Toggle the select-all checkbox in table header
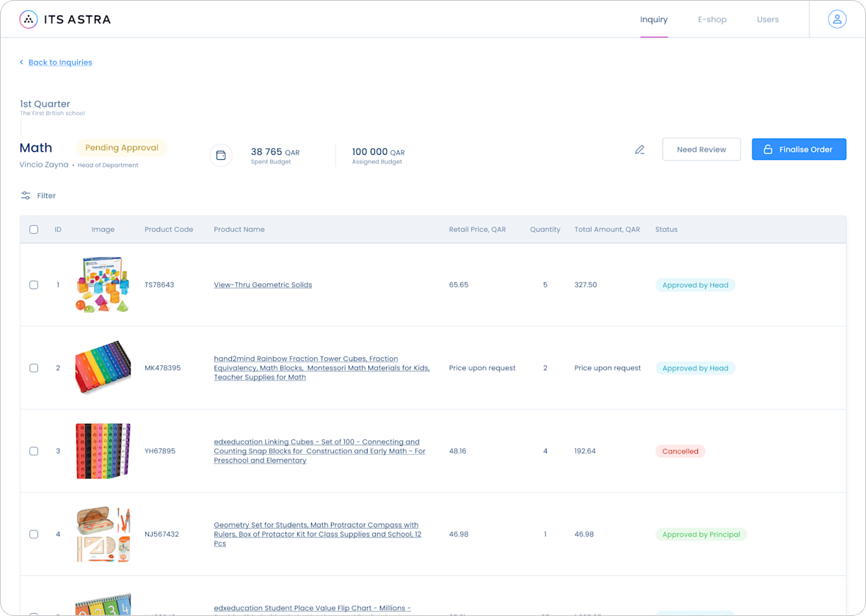This screenshot has width=866, height=616. coord(34,229)
